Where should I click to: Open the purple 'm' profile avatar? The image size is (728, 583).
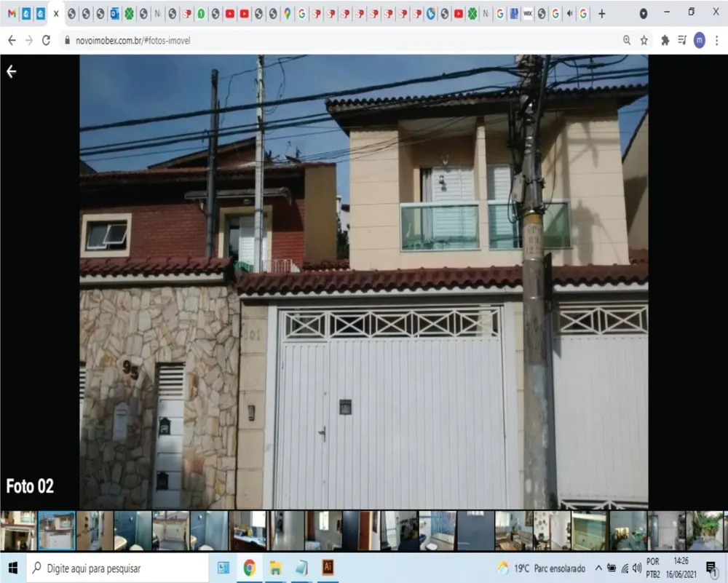pos(699,40)
